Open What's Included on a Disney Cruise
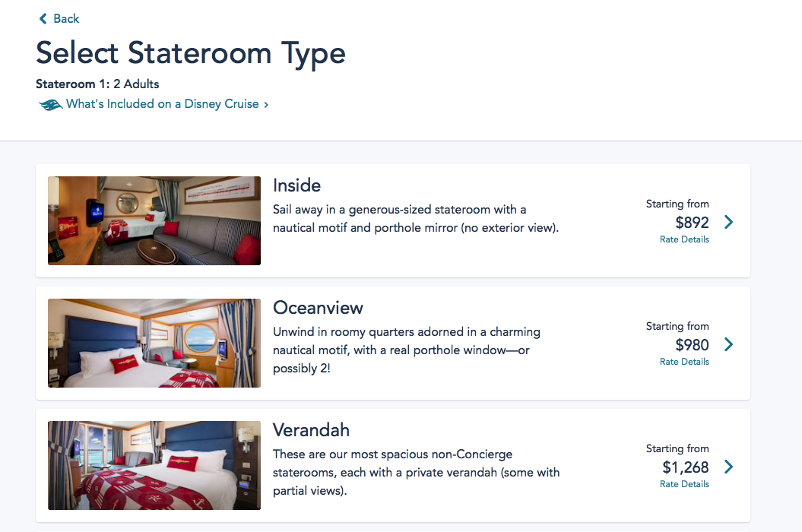This screenshot has height=532, width=802. [162, 104]
